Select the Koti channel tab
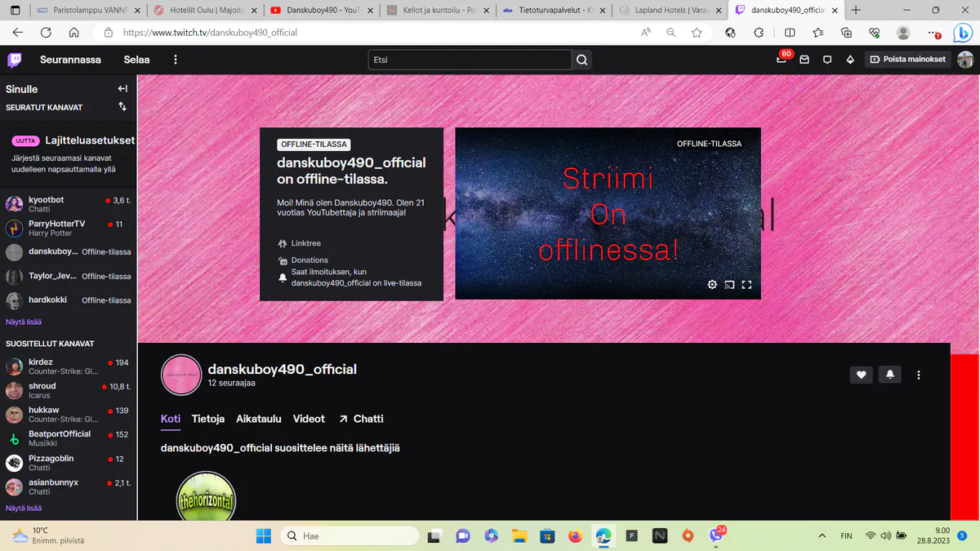The height and width of the screenshot is (551, 980). coord(171,419)
